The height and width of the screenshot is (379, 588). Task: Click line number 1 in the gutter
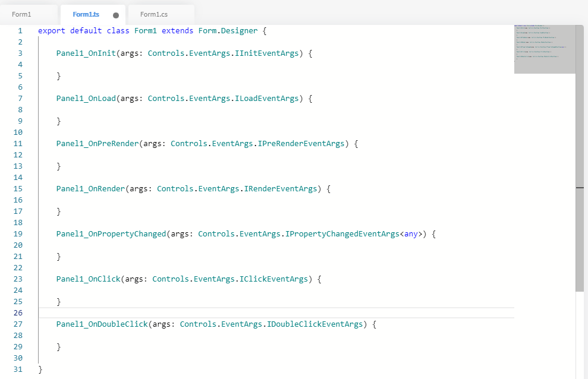[x=20, y=30]
